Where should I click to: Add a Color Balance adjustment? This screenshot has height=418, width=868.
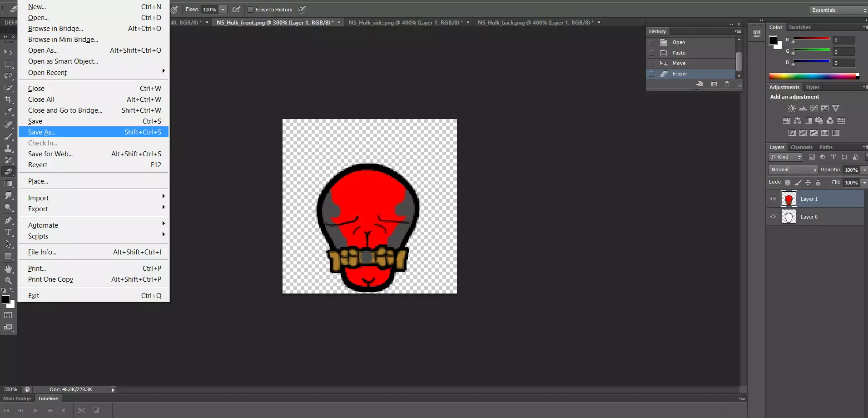point(798,120)
